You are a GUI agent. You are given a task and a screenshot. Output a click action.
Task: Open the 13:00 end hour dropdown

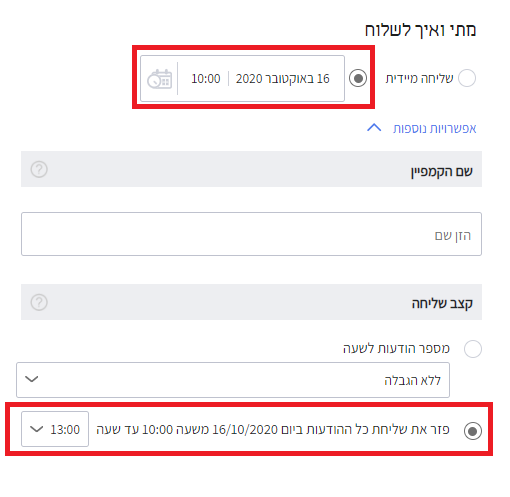(55, 429)
